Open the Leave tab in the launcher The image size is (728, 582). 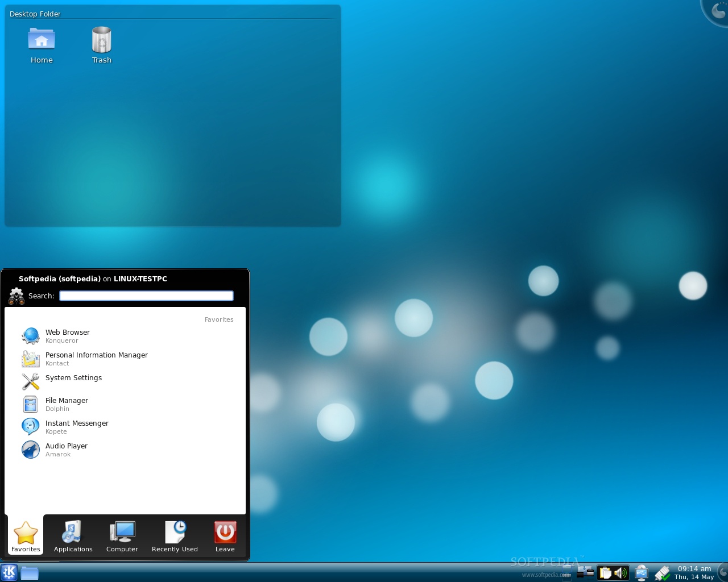tap(225, 536)
